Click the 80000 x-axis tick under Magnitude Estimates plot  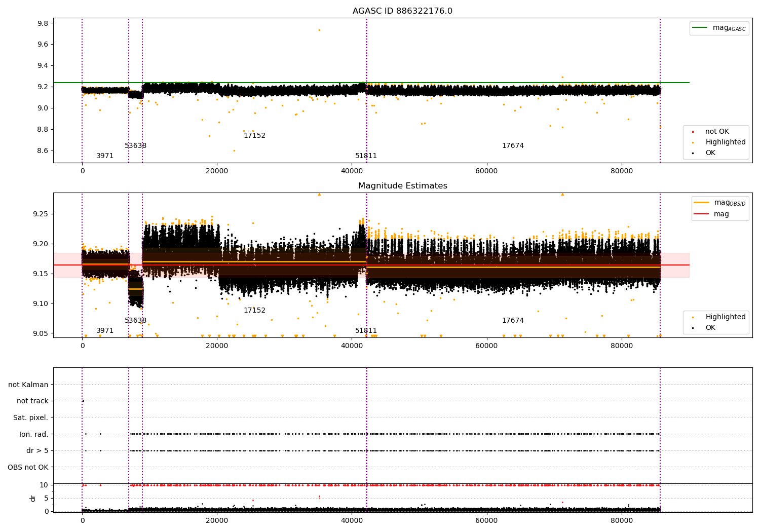click(x=621, y=346)
